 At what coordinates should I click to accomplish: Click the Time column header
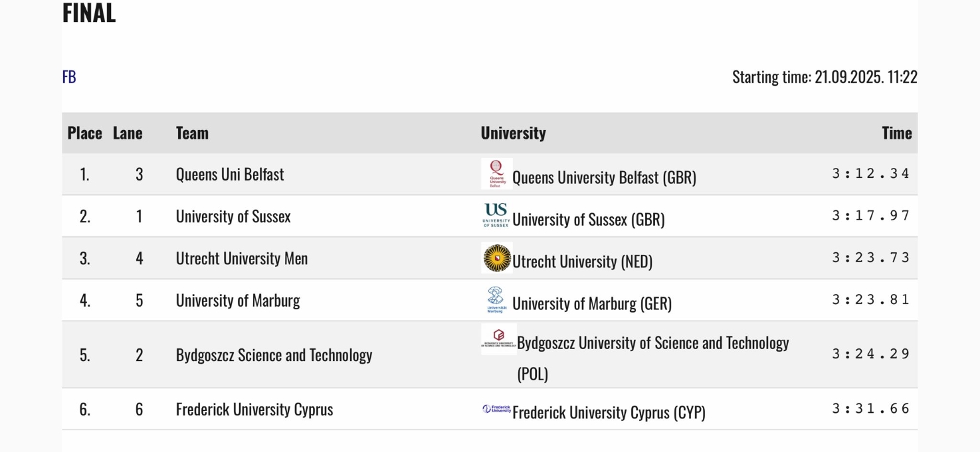896,133
